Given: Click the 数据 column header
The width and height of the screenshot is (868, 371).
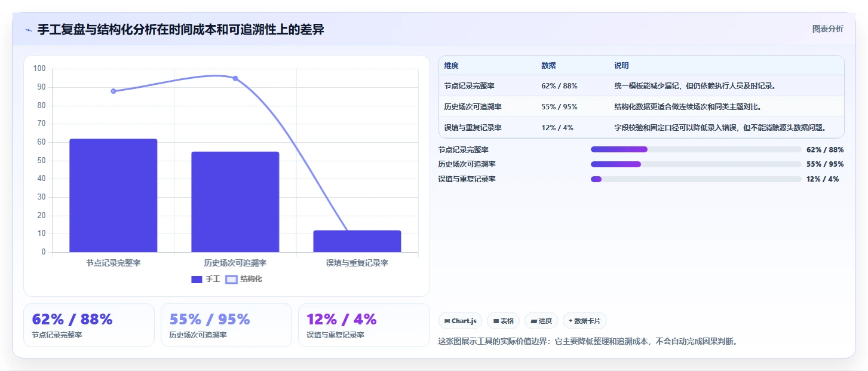Looking at the screenshot, I should [548, 66].
